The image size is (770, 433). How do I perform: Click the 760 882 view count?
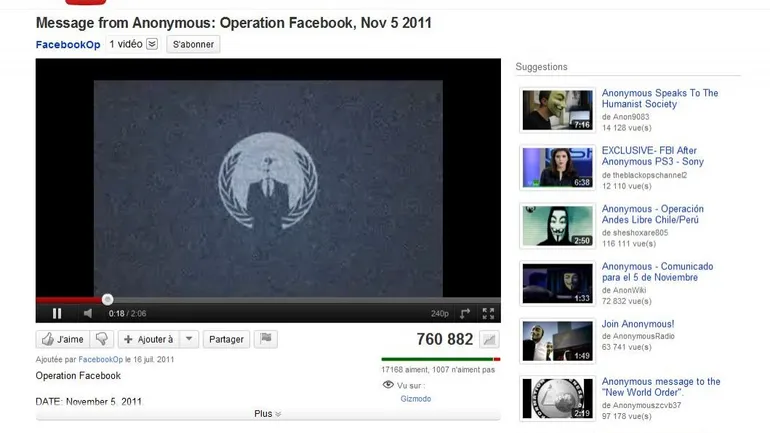[444, 339]
